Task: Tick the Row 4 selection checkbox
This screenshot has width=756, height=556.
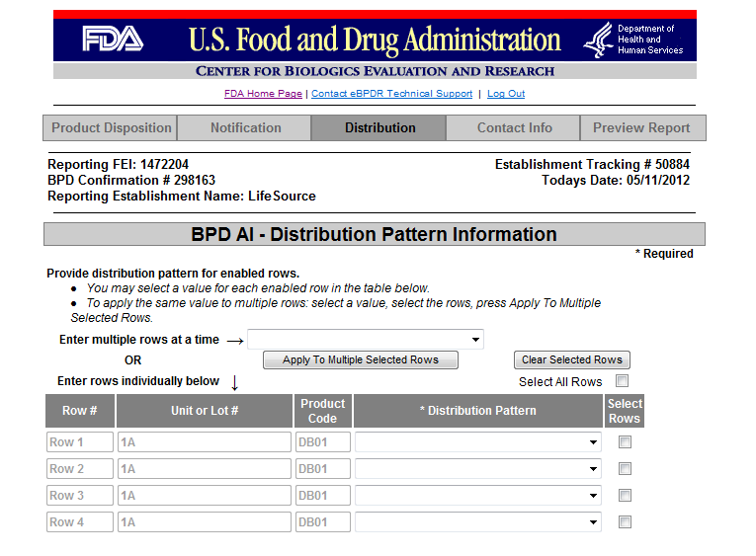Action: point(625,522)
